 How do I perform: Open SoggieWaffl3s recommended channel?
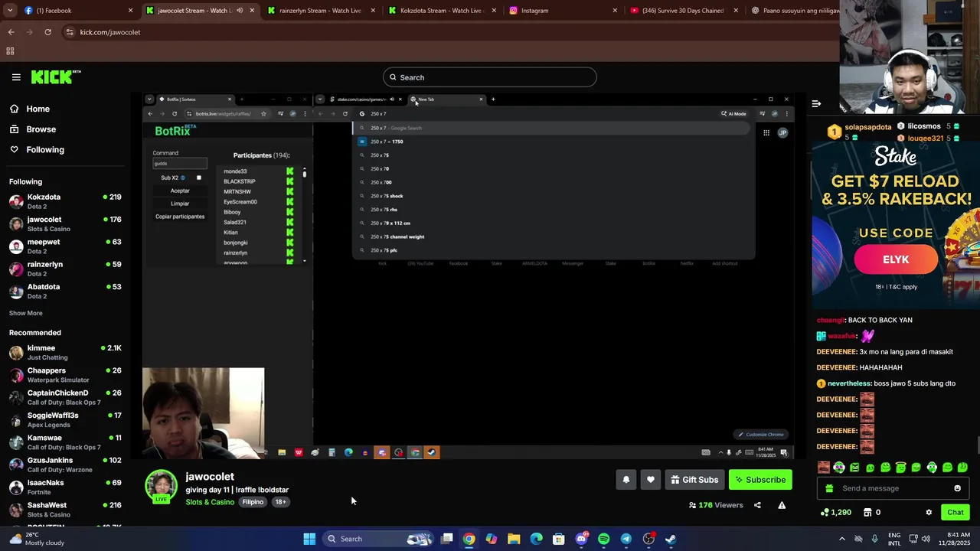[x=65, y=419]
